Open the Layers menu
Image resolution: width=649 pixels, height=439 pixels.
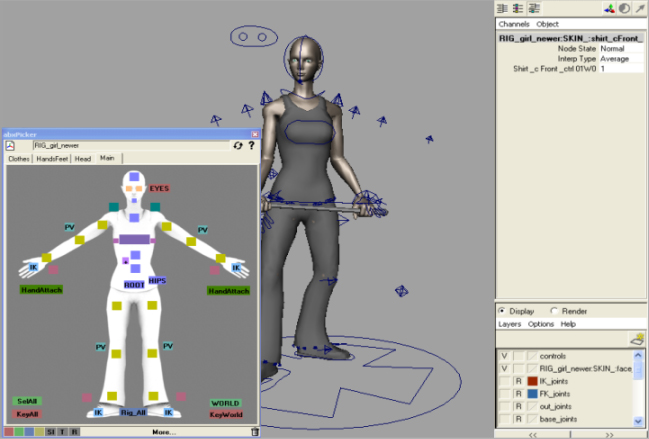(512, 324)
